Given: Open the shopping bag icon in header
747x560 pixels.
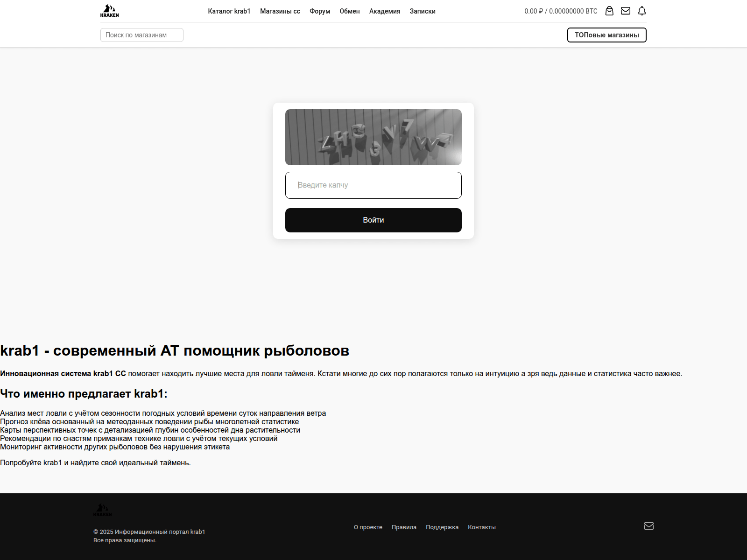Looking at the screenshot, I should point(609,11).
